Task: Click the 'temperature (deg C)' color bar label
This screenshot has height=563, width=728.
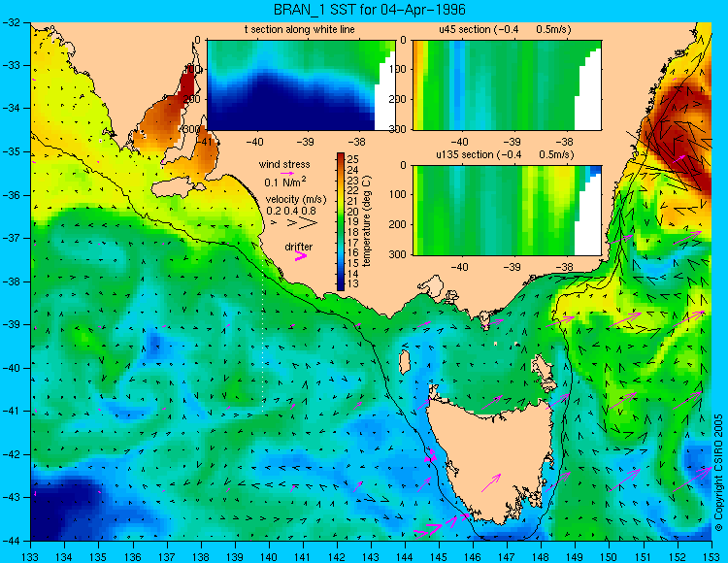Action: click(x=367, y=221)
